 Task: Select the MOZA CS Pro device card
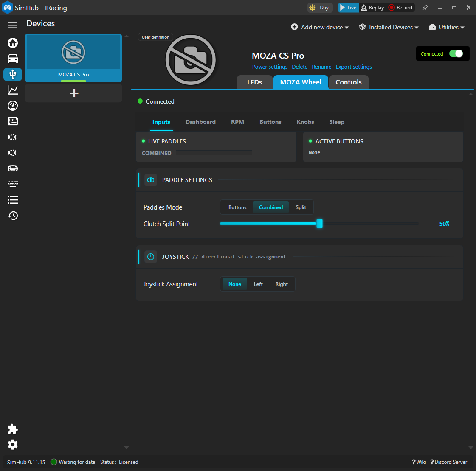click(x=73, y=58)
